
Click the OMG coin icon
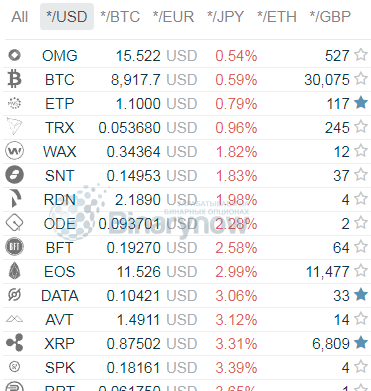[x=14, y=55]
